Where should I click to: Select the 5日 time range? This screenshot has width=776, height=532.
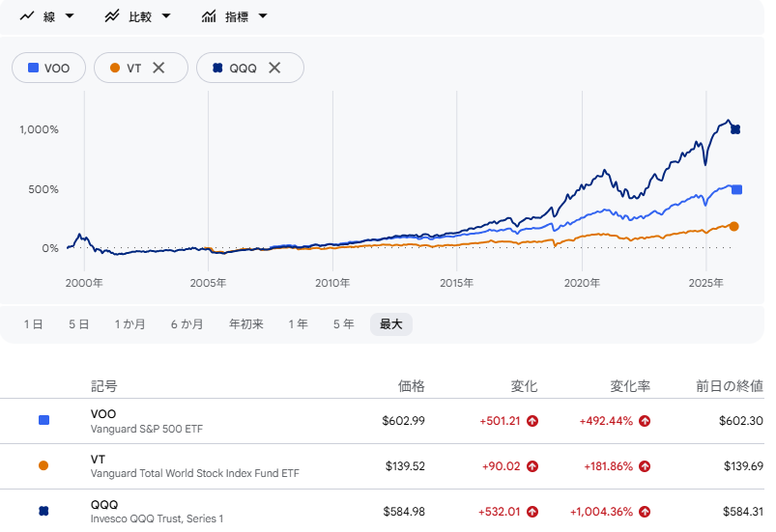point(78,324)
